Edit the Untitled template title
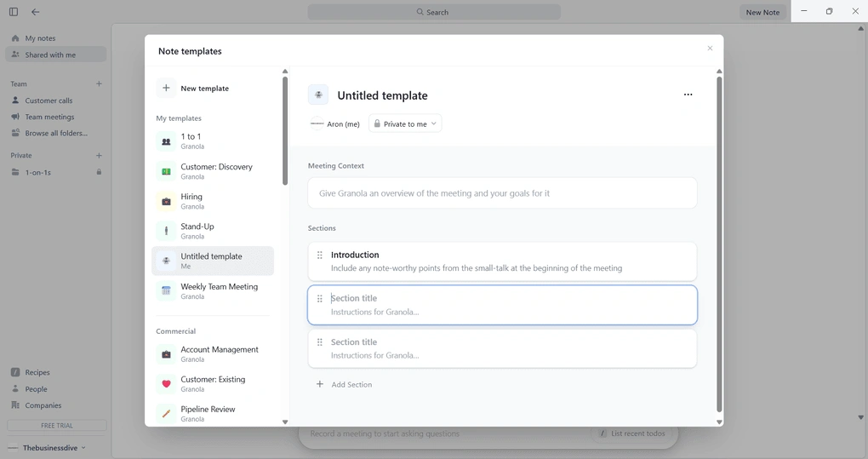The width and height of the screenshot is (868, 459). tap(383, 95)
